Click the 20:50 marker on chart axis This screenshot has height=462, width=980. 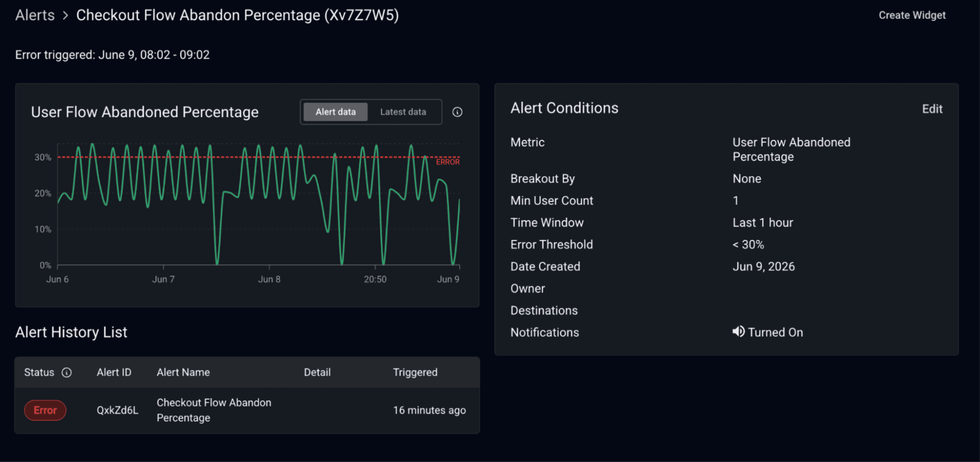click(375, 280)
